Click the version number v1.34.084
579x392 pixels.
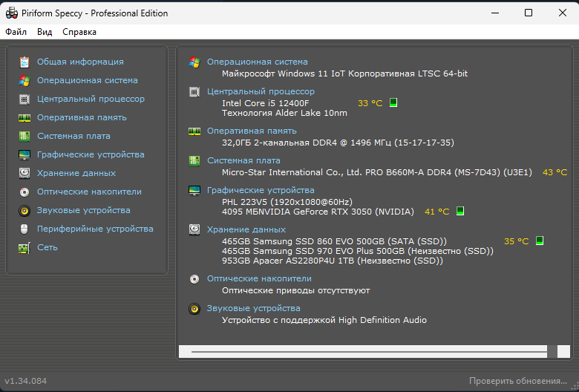coord(26,381)
